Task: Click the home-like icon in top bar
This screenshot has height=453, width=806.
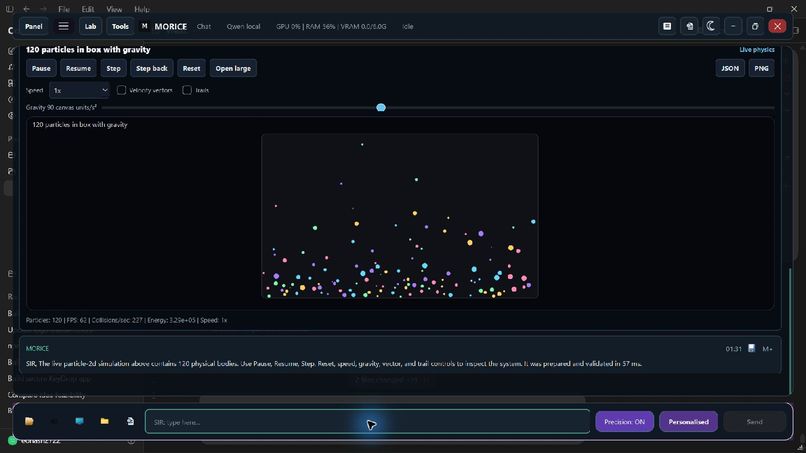Action: click(689, 26)
